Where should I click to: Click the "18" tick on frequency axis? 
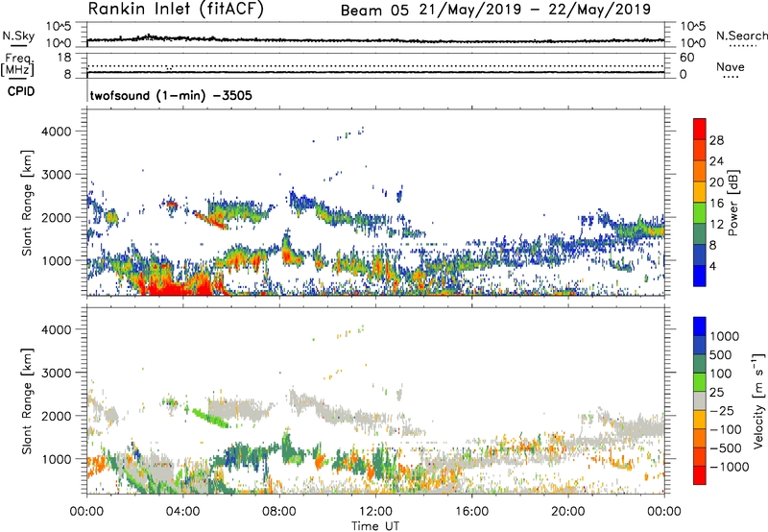pyautogui.click(x=64, y=58)
